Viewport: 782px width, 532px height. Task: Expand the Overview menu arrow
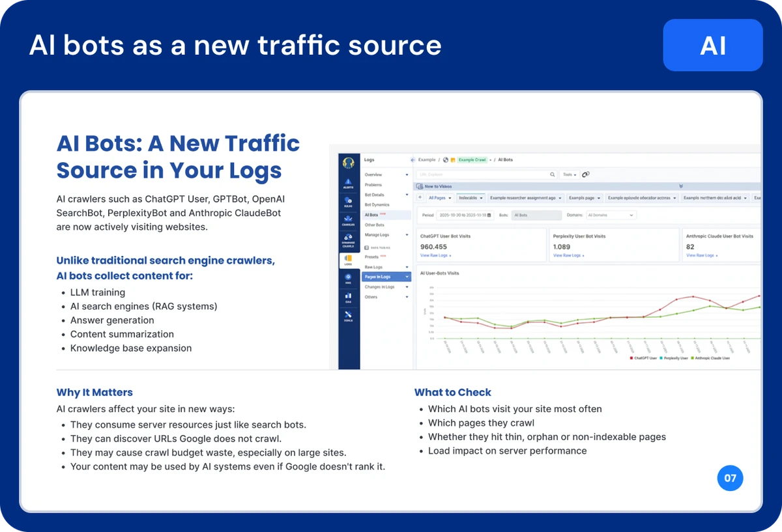[407, 175]
